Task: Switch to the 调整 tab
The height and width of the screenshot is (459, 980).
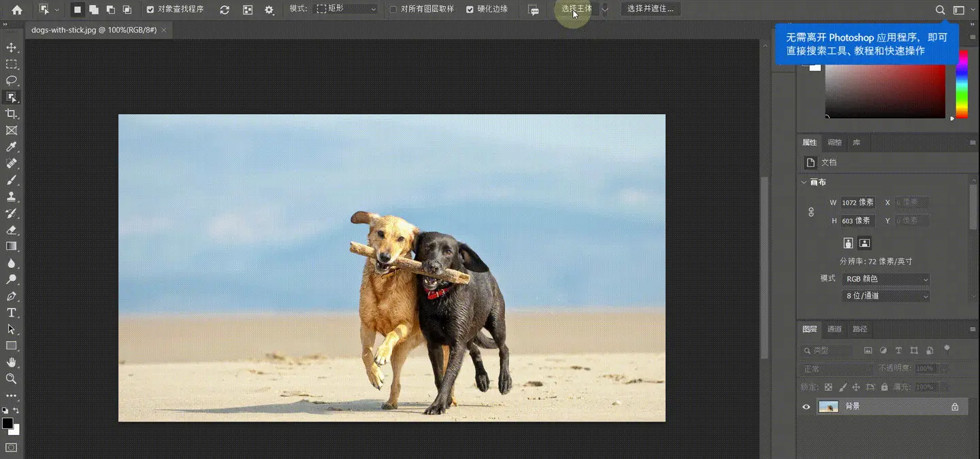Action: coord(834,143)
